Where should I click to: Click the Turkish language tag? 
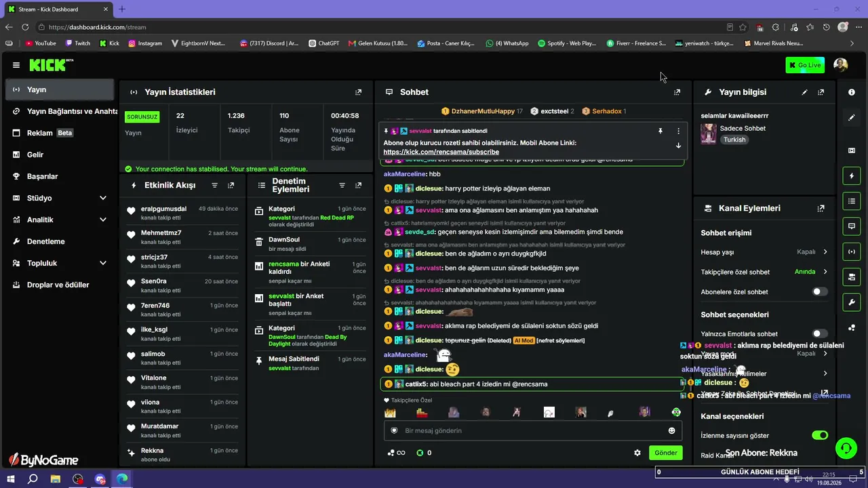pyautogui.click(x=734, y=140)
